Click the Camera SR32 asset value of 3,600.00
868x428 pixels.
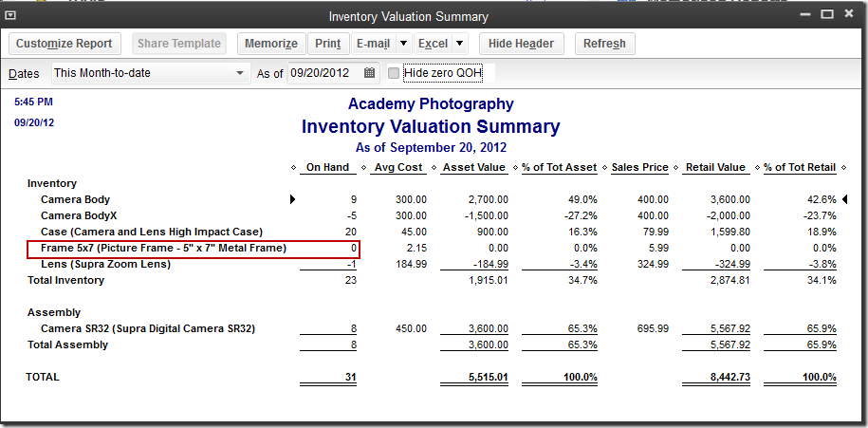pos(488,329)
